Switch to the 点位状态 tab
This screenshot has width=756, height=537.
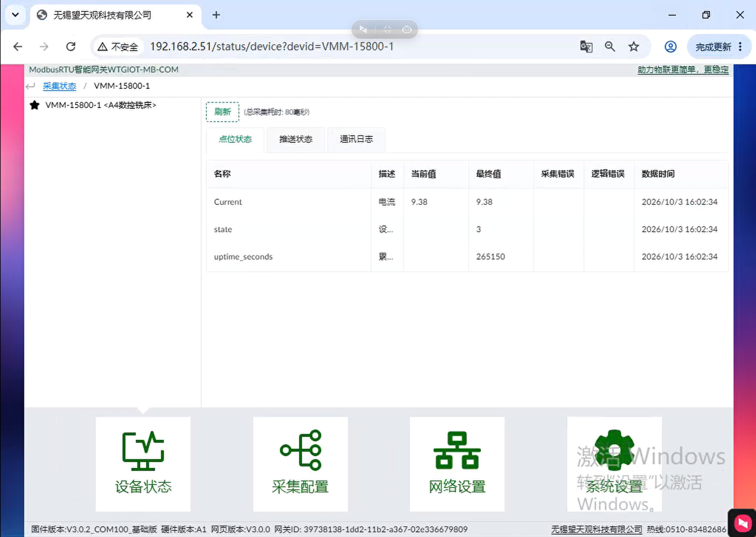tap(235, 139)
